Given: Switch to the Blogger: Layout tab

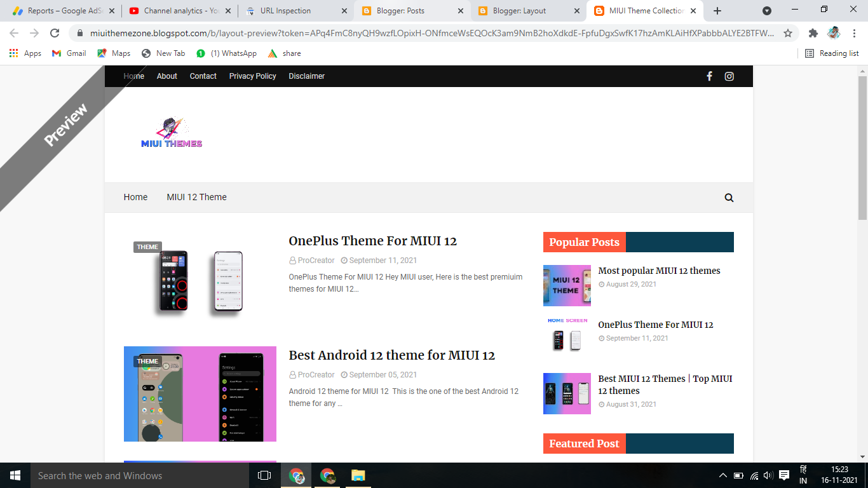Looking at the screenshot, I should 529,11.
